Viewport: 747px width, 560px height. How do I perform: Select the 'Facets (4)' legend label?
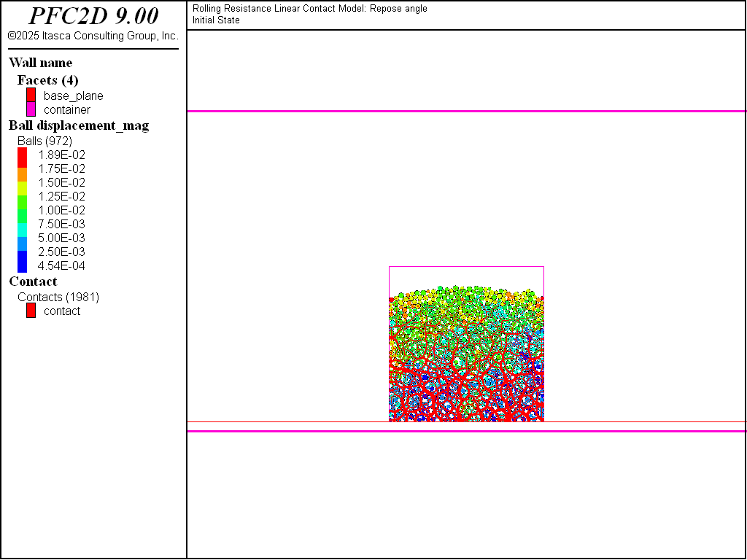(47, 80)
